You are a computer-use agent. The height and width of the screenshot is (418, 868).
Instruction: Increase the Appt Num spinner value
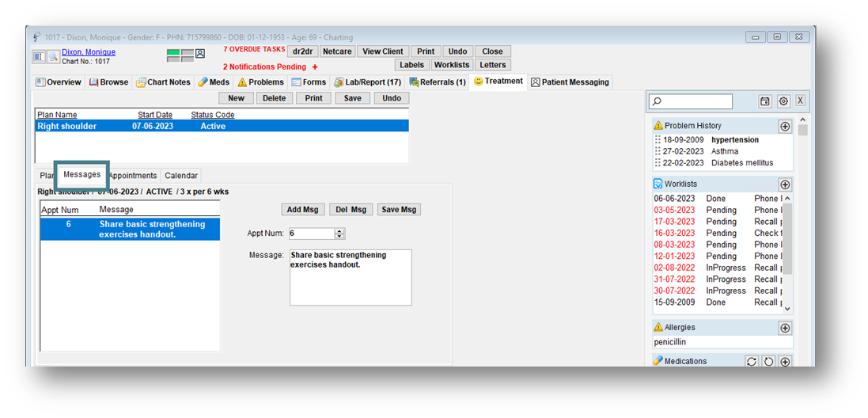(340, 231)
